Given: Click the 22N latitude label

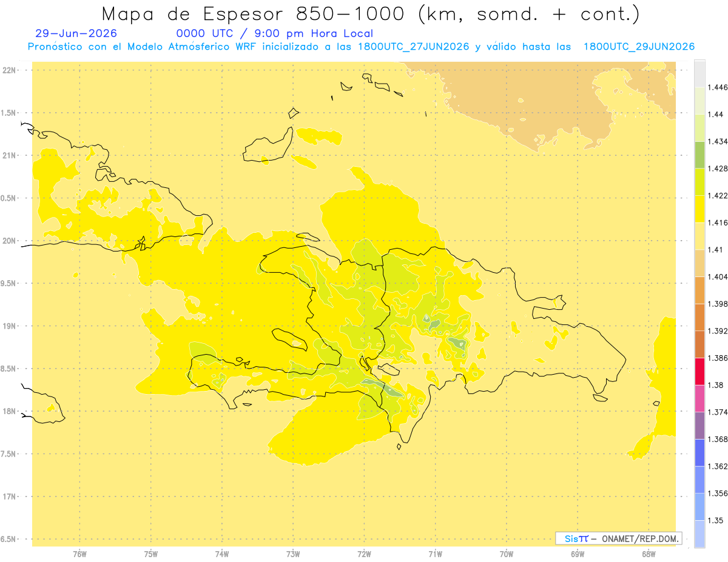Looking at the screenshot, I should click(x=10, y=70).
